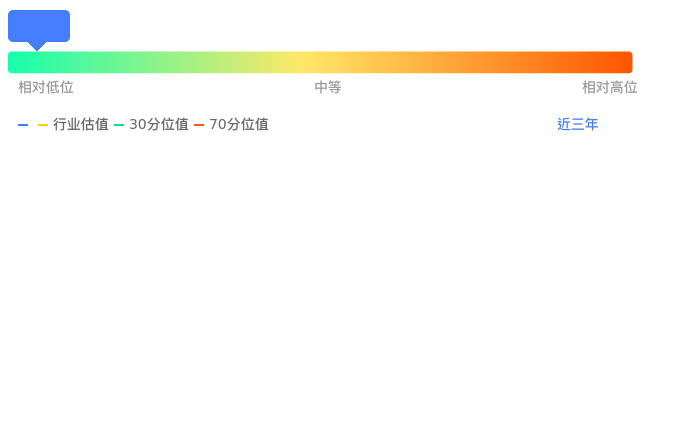Select the 相对高位 label
686x442 pixels.
(x=609, y=88)
